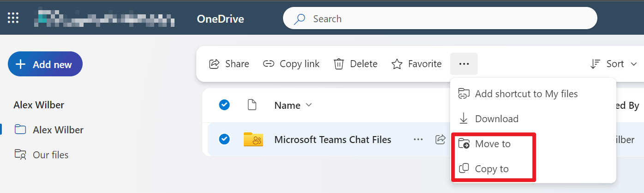Click the row share icon
The image size is (644, 193).
pos(440,139)
